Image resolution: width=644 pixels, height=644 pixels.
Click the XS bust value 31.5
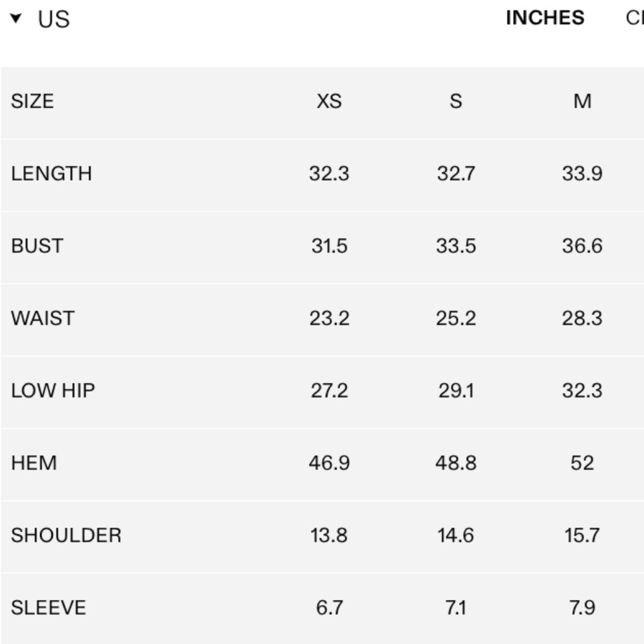click(329, 246)
